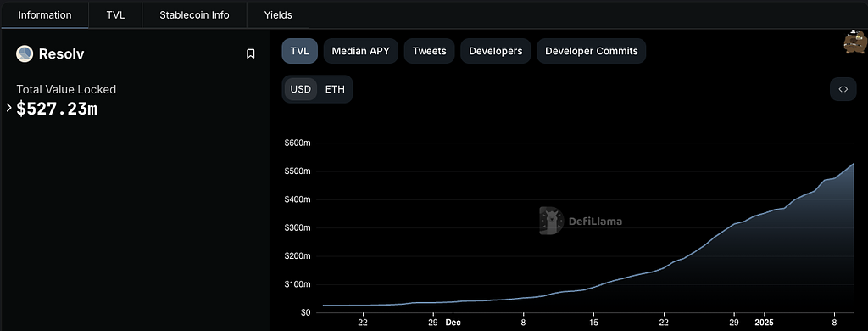Bookmark the Resolv protocol
This screenshot has height=331, width=868.
click(250, 53)
